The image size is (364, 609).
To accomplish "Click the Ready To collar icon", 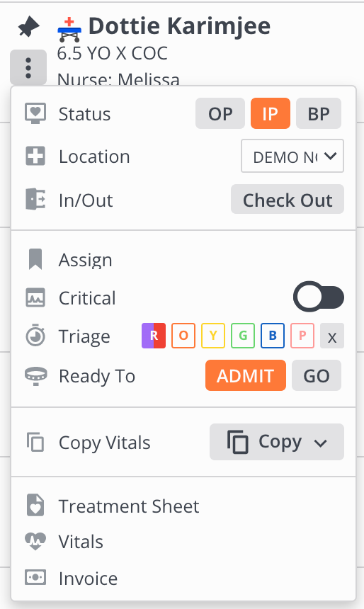I will click(35, 376).
